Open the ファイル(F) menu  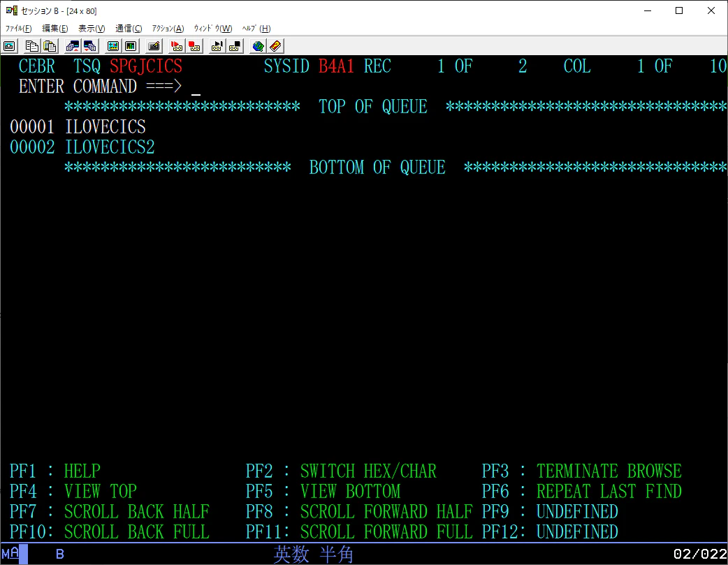[x=19, y=29]
